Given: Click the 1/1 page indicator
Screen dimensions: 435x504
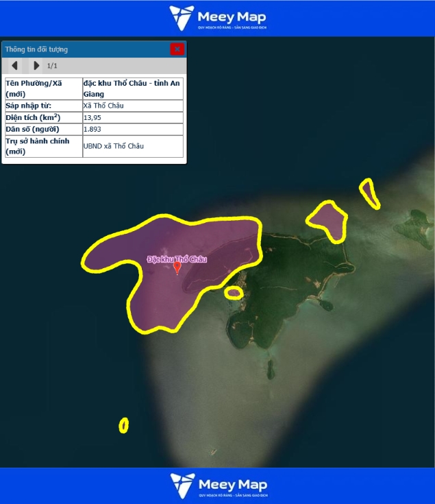Looking at the screenshot, I should coord(52,66).
